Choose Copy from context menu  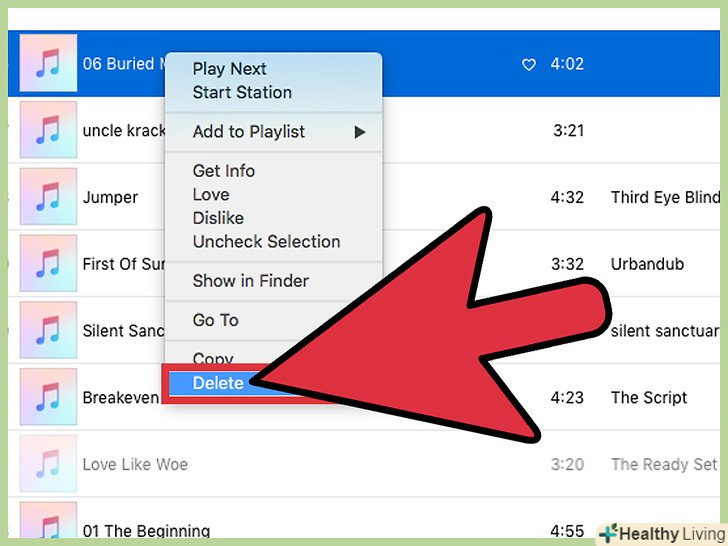pyautogui.click(x=213, y=358)
